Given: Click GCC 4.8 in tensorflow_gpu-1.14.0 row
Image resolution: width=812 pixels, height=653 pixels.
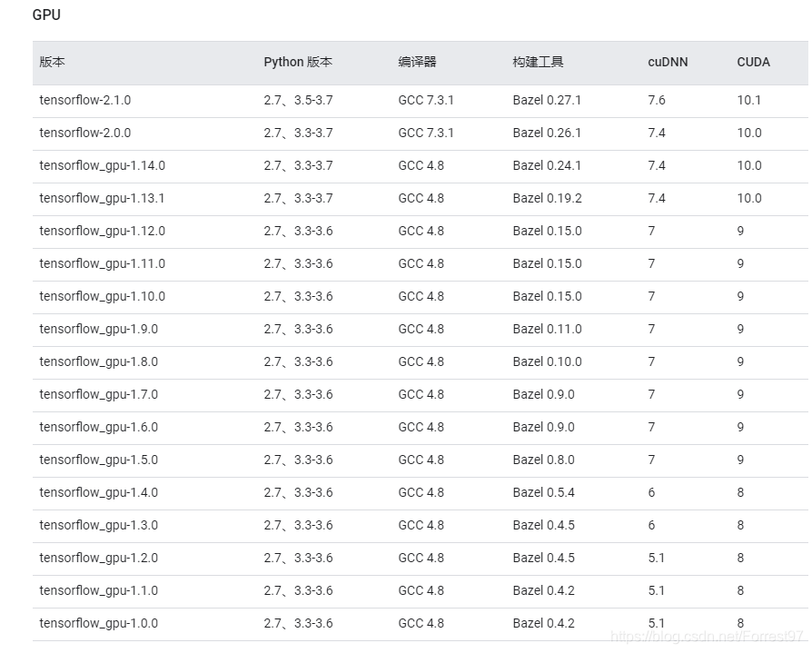Looking at the screenshot, I should (421, 165).
